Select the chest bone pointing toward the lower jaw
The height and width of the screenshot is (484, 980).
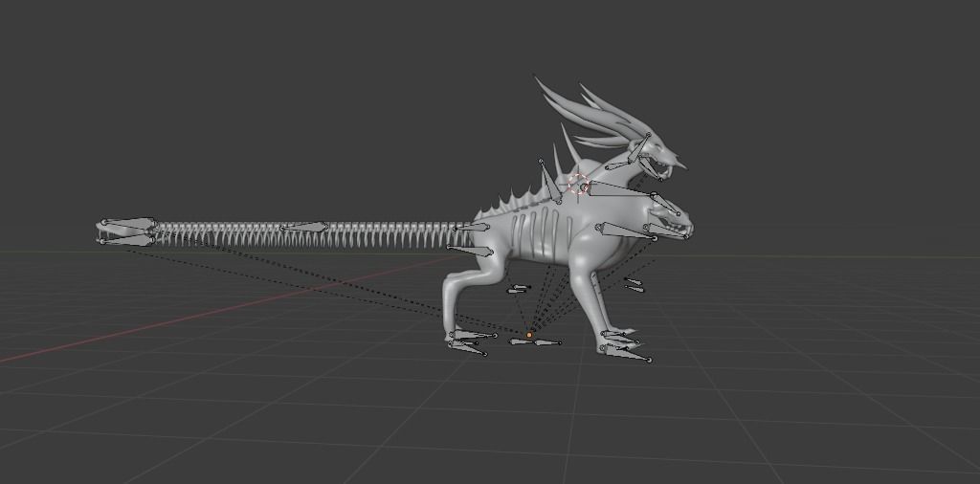click(x=626, y=231)
